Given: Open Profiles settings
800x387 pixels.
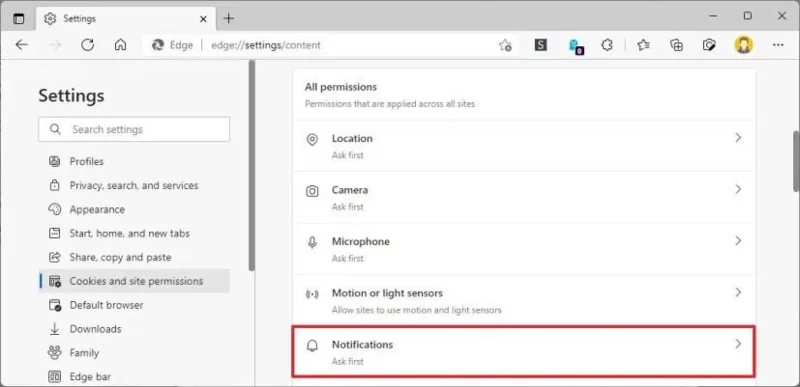Looking at the screenshot, I should pos(87,162).
